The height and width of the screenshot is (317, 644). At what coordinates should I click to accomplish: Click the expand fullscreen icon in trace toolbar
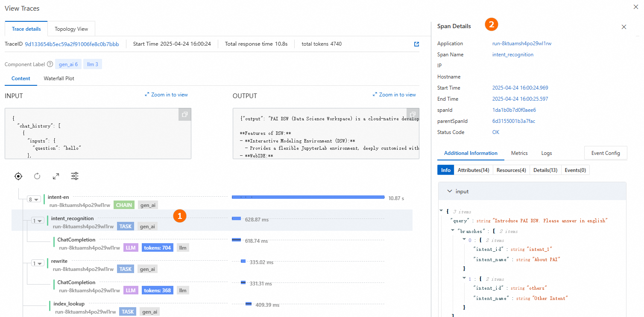(x=56, y=176)
